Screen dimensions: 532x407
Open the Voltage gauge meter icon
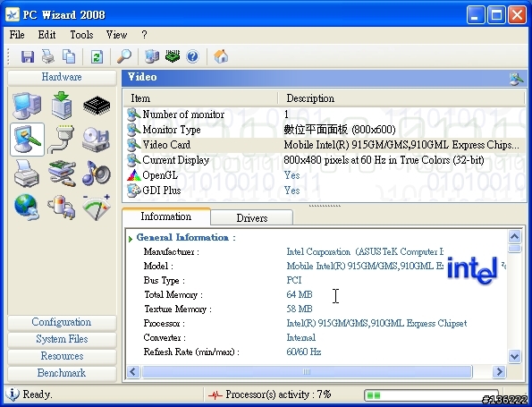point(97,207)
